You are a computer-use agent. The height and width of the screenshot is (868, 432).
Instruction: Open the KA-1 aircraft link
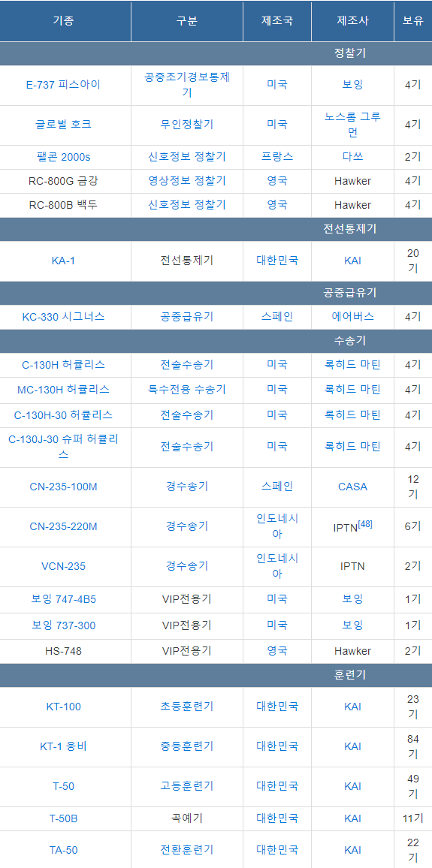63,261
